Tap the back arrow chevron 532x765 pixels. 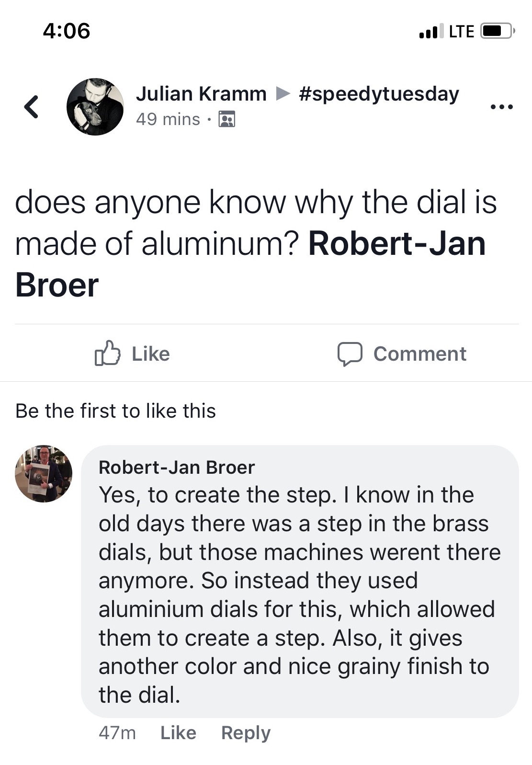[32, 106]
